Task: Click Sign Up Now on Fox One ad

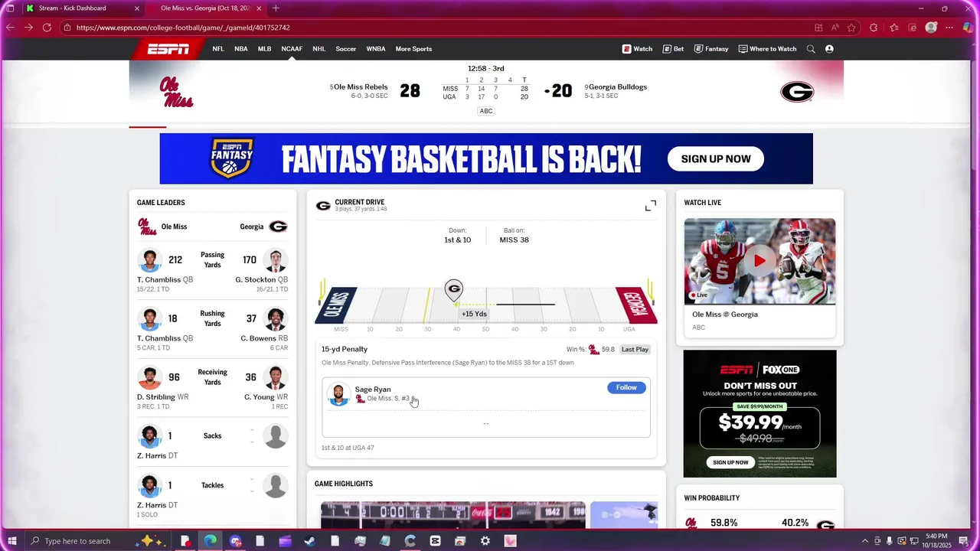Action: tap(731, 462)
